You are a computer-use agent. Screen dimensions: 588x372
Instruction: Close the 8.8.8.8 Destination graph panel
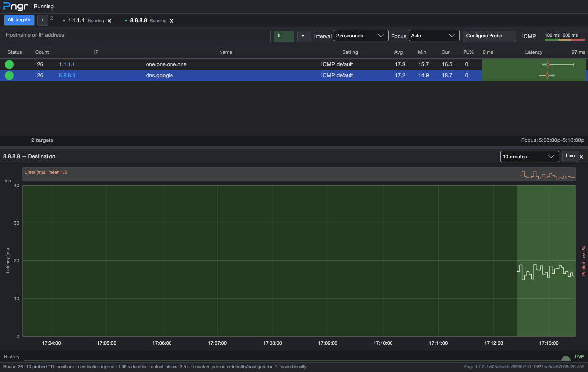point(582,157)
